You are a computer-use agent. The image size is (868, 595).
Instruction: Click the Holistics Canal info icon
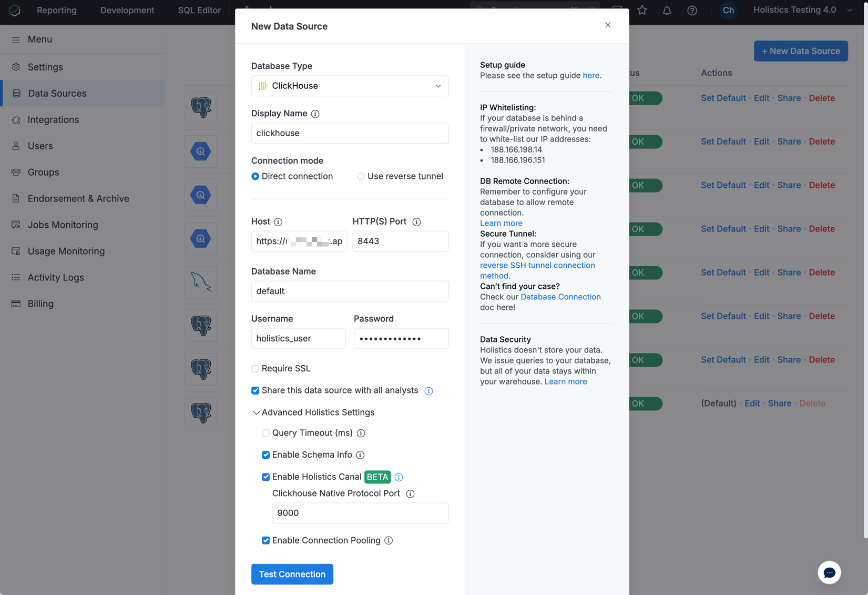[x=399, y=477]
